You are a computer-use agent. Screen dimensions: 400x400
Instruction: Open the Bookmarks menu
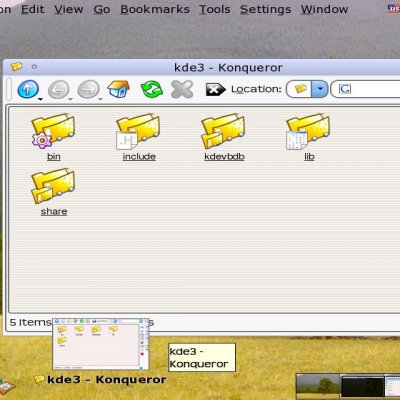click(155, 9)
